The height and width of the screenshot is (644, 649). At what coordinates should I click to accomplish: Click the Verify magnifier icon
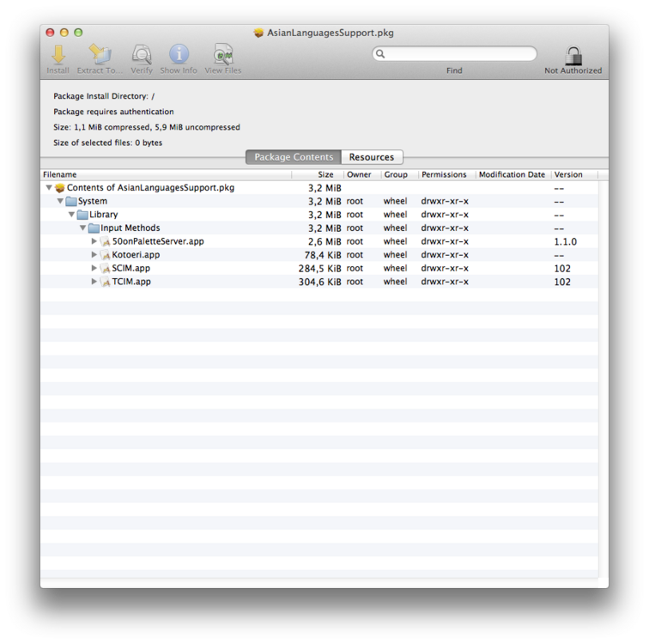[142, 55]
